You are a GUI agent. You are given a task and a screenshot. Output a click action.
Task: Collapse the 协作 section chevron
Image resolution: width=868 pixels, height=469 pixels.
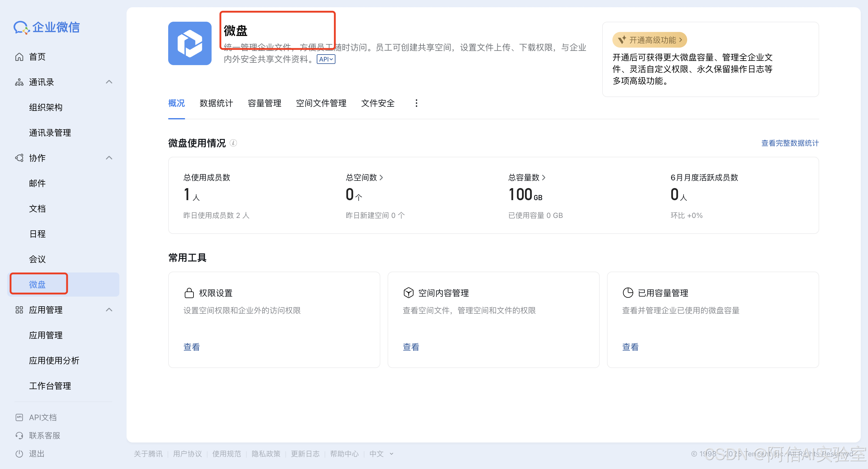(109, 158)
